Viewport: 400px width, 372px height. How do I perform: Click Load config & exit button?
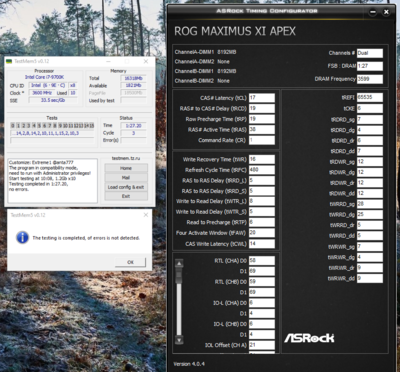tap(126, 187)
